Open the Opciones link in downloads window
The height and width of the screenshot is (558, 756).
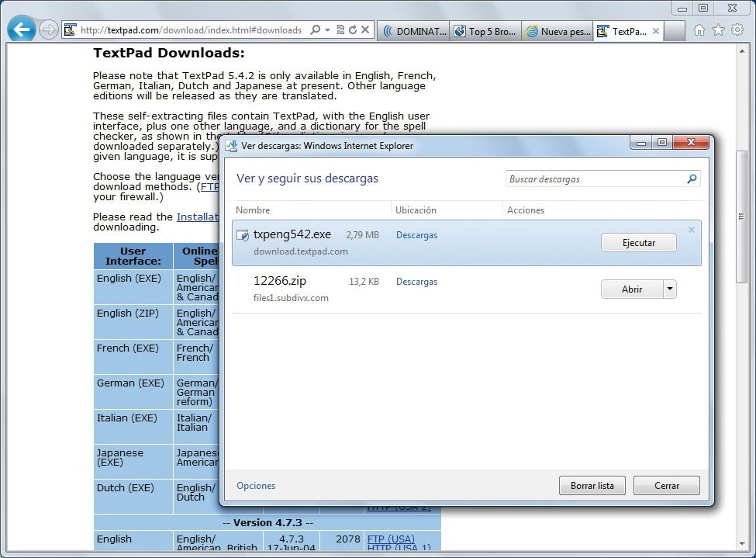click(x=256, y=486)
